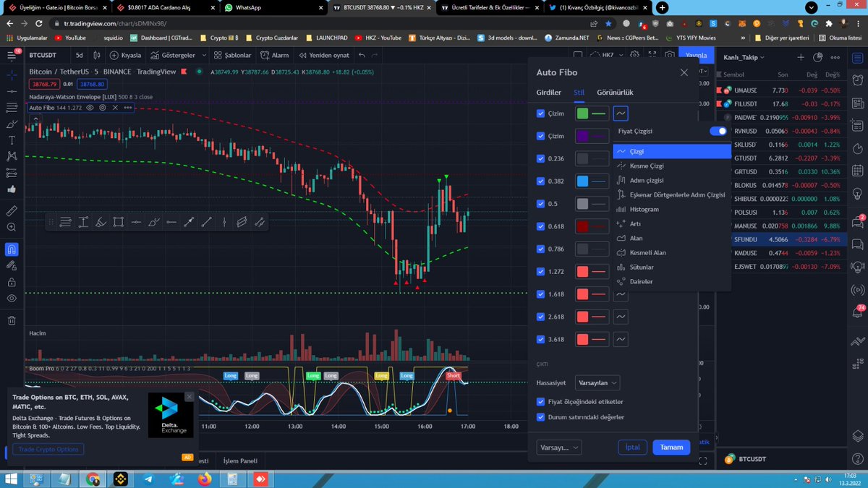Remove Auto Fibo indicator via legend X
The image size is (868, 488).
coord(115,107)
